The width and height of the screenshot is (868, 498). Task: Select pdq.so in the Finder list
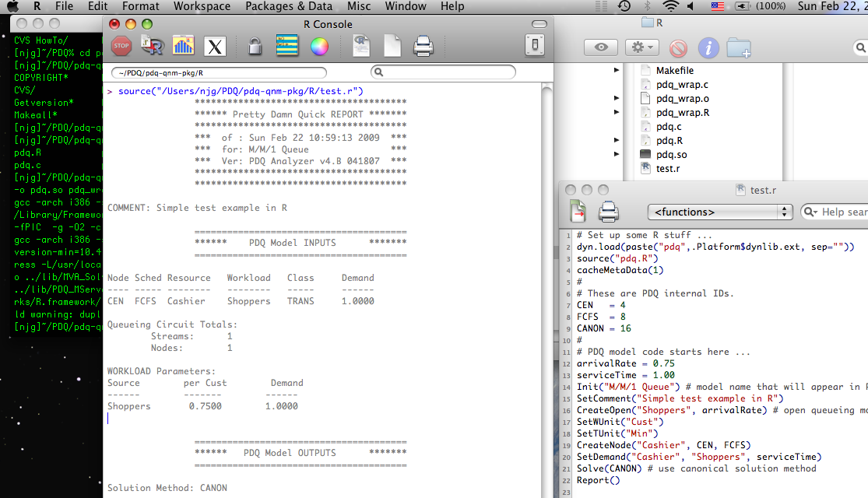coord(672,154)
